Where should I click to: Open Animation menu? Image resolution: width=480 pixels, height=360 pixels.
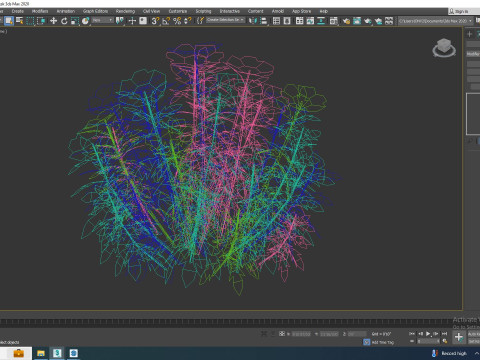66,11
